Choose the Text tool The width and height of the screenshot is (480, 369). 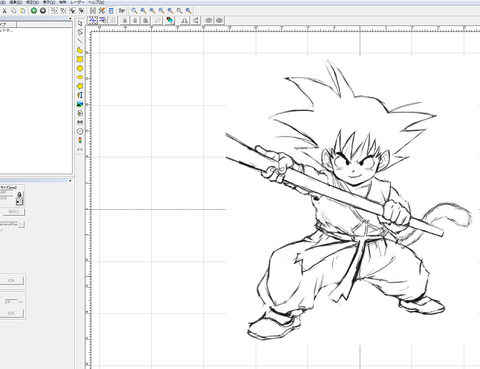point(80,95)
